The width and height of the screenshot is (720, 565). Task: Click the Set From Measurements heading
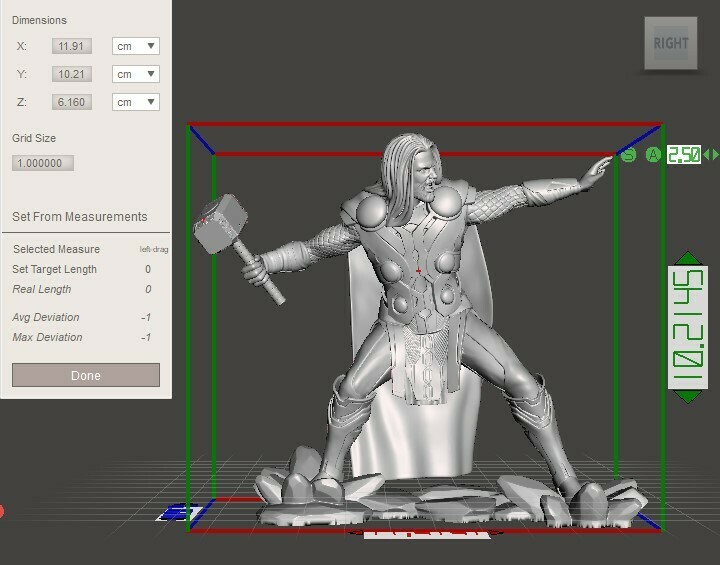(x=79, y=217)
